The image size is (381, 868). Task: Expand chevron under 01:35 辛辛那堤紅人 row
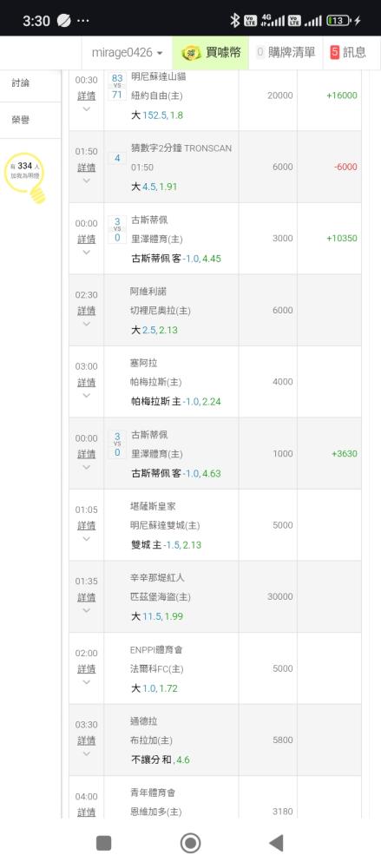tap(86, 610)
